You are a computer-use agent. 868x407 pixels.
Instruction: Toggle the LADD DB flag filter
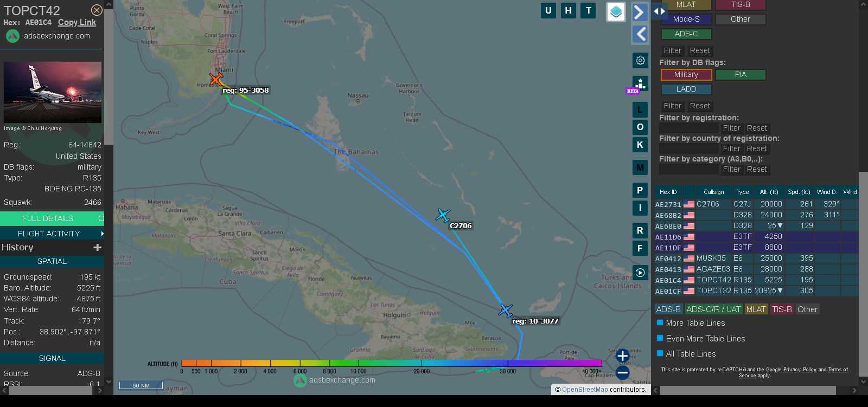(x=686, y=89)
